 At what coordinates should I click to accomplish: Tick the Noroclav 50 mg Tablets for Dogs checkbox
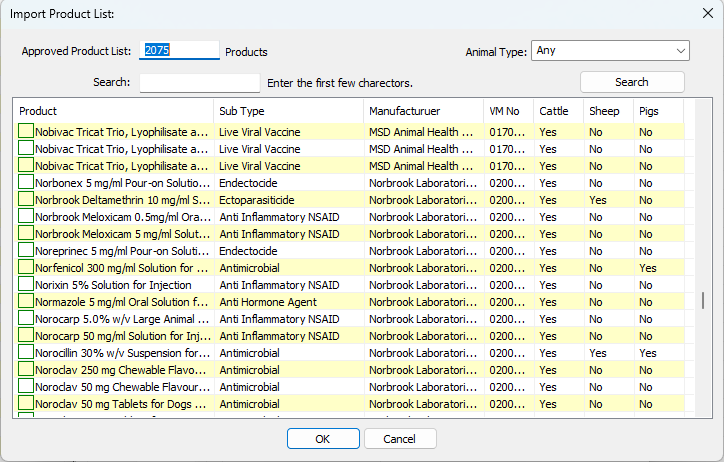pos(26,404)
